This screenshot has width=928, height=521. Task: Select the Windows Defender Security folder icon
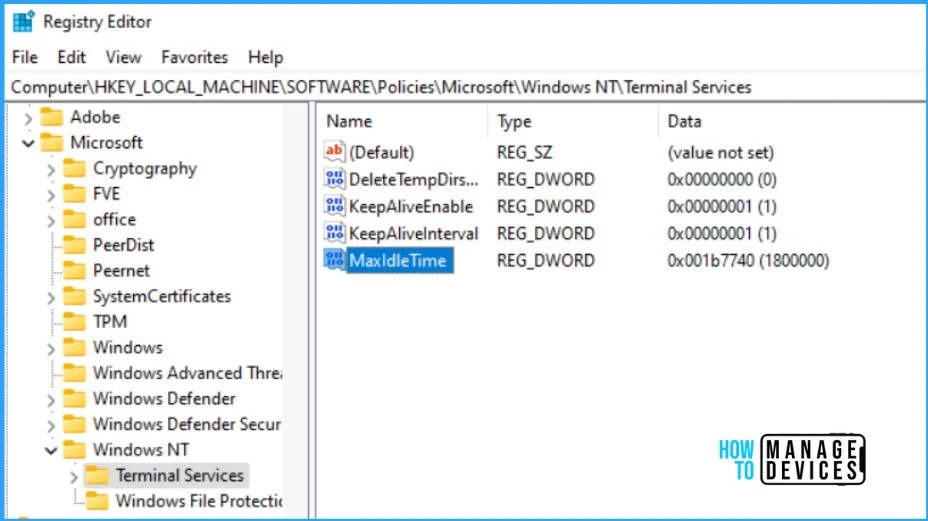(75, 424)
